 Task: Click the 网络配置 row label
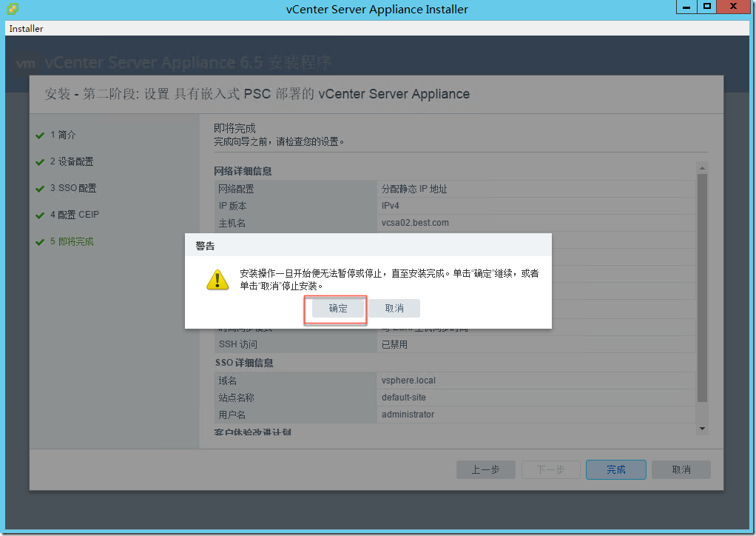coord(236,189)
